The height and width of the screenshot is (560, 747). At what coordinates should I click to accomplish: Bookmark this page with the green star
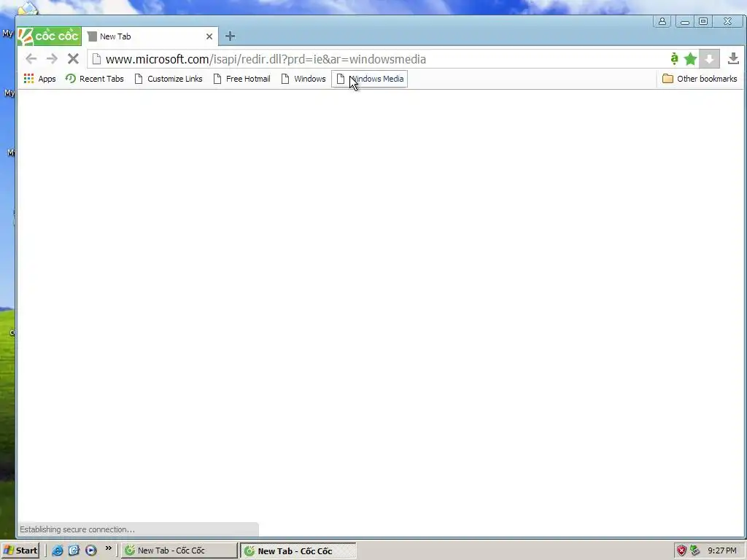(x=690, y=59)
